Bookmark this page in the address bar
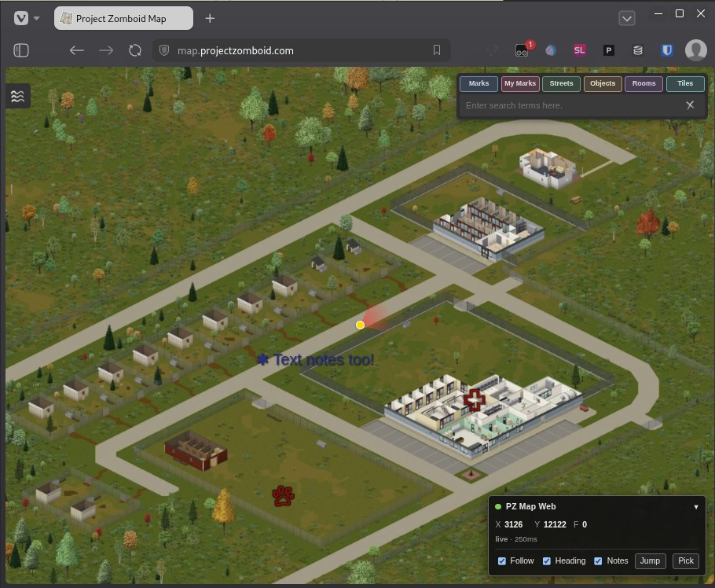Viewport: 715px width, 588px height. click(x=436, y=50)
